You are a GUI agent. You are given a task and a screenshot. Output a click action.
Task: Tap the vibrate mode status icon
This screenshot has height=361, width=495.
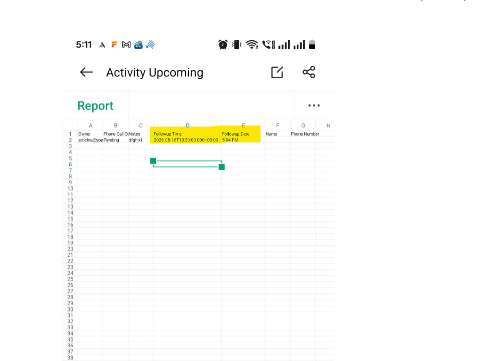coord(236,44)
